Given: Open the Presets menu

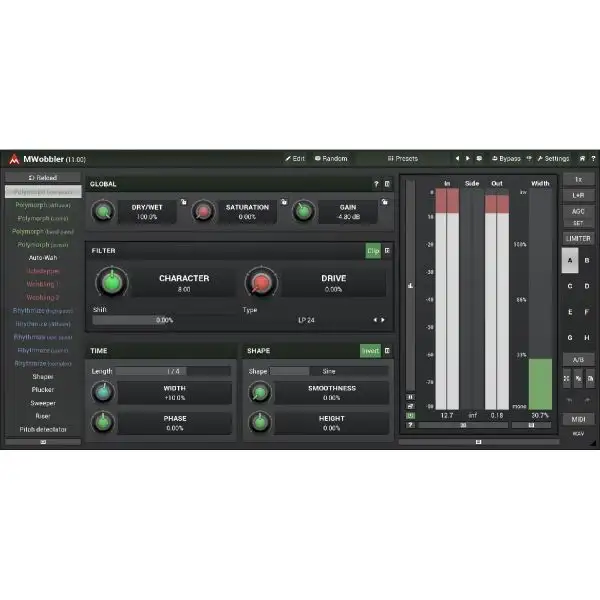Looking at the screenshot, I should [x=403, y=158].
